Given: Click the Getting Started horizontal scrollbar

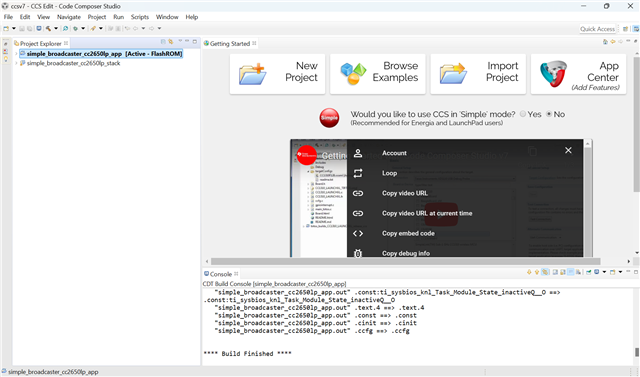Looking at the screenshot, I should coord(405,261).
